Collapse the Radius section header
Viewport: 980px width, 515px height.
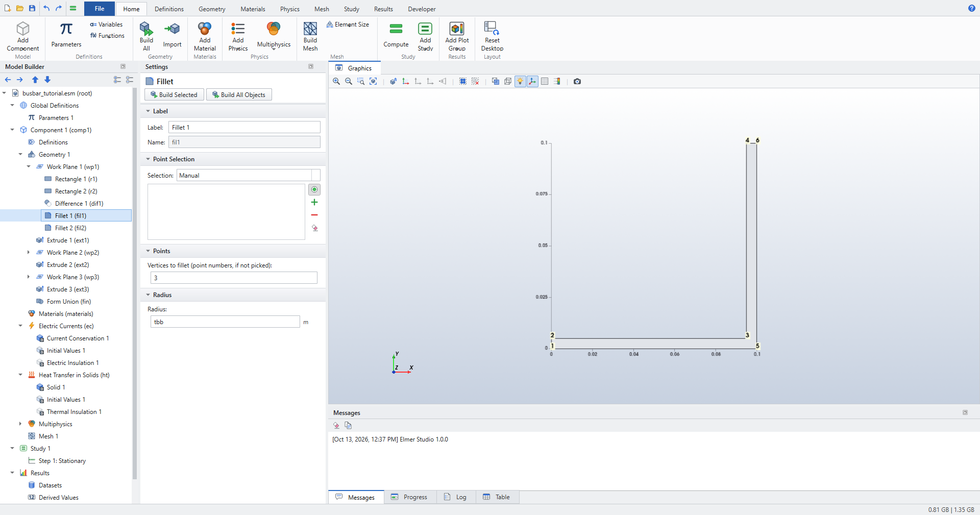point(148,295)
